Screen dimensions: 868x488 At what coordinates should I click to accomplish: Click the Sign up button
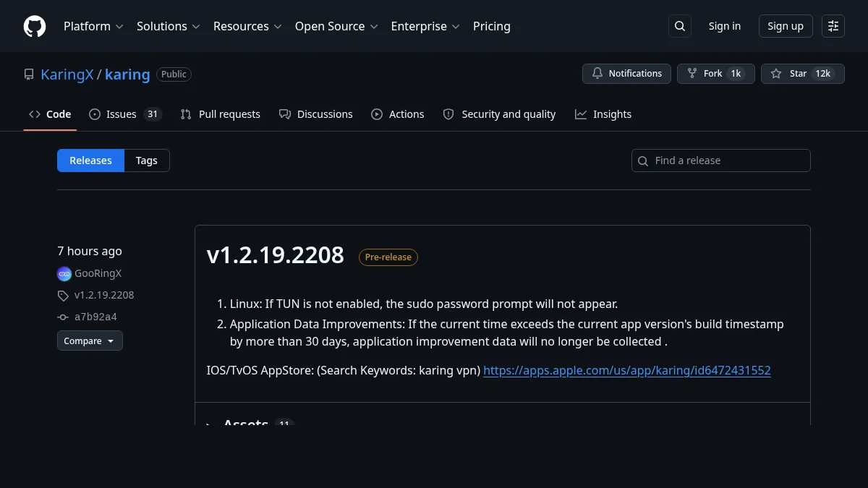(x=786, y=26)
